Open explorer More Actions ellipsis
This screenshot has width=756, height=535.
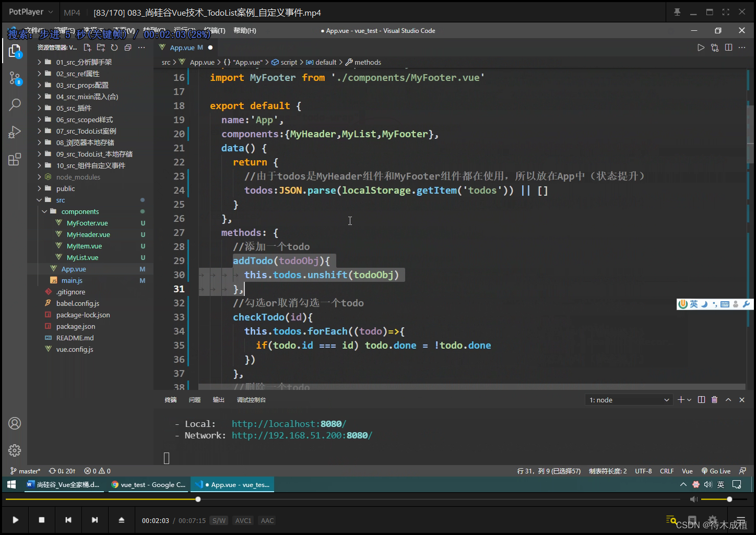tap(141, 47)
